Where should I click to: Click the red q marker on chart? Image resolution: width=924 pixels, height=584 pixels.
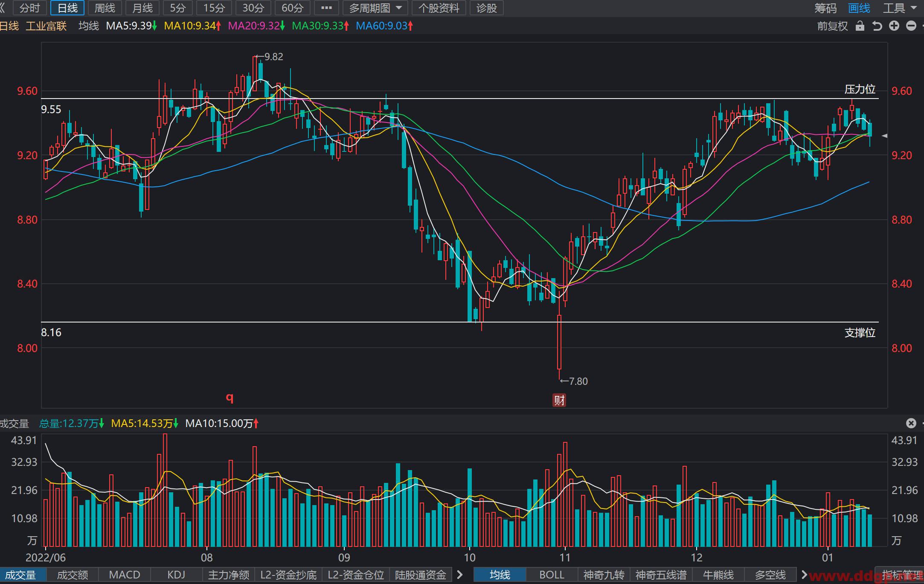point(230,398)
